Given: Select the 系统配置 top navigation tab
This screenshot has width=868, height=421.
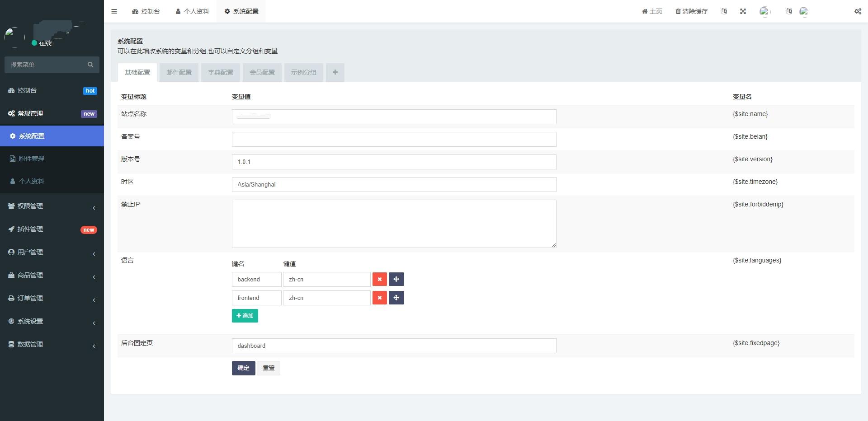Looking at the screenshot, I should click(241, 11).
